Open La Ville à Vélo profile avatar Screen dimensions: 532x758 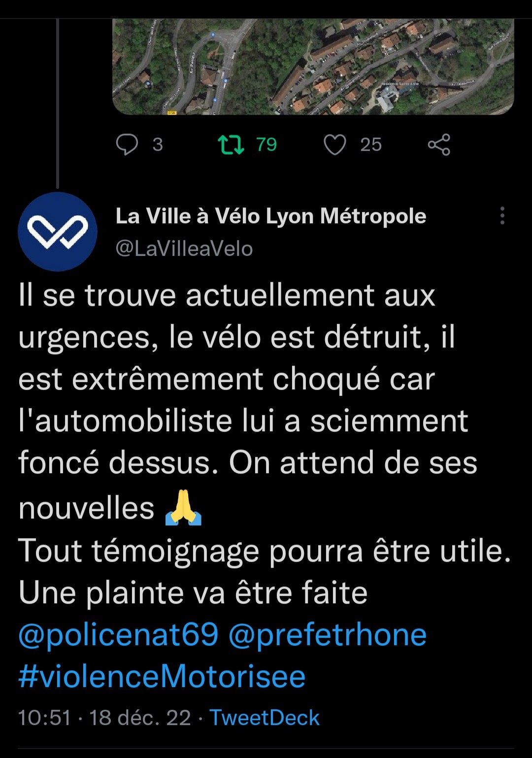point(58,232)
